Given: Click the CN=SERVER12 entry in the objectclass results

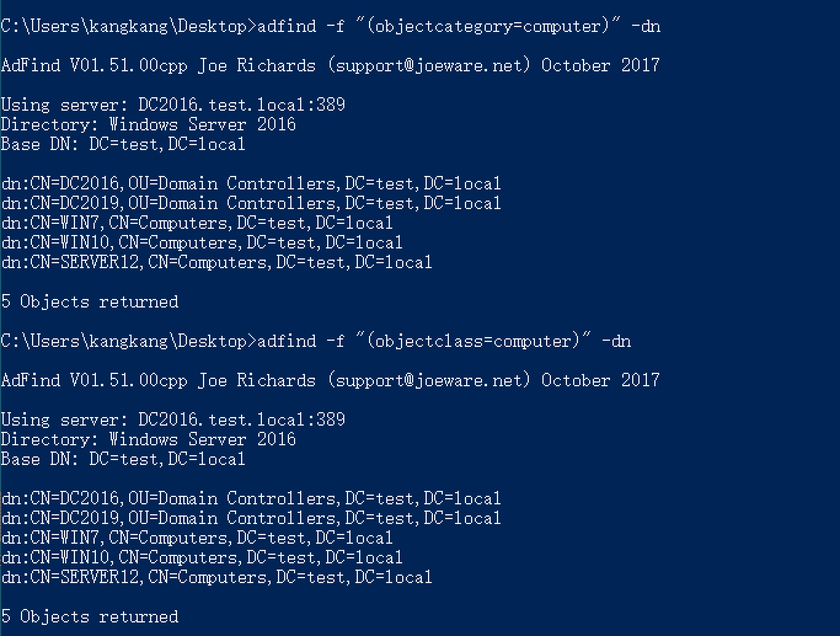Looking at the screenshot, I should pyautogui.click(x=216, y=577).
